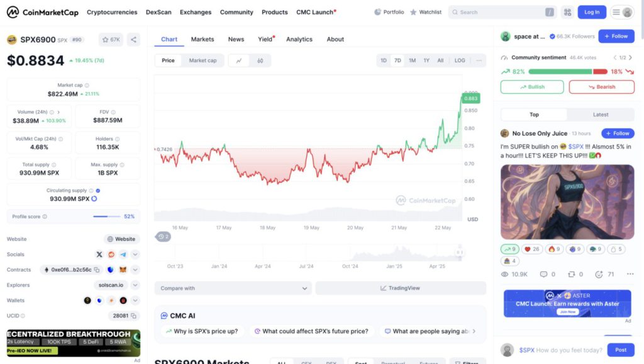Viewport: 644px width, 364px height.
Task: Vote Bullish on community sentiment
Action: coord(532,87)
